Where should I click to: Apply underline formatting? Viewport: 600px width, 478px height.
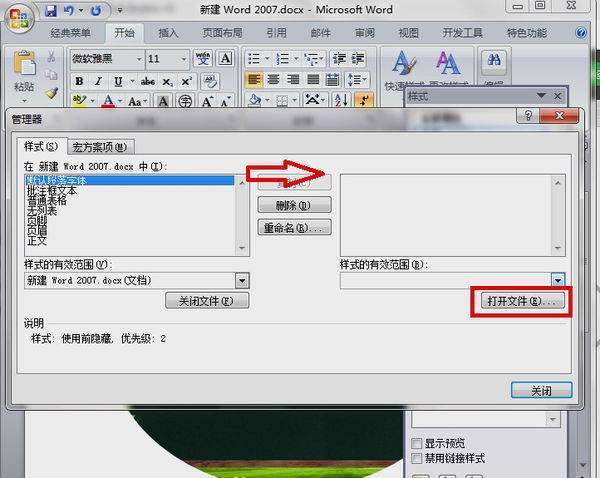[x=118, y=81]
